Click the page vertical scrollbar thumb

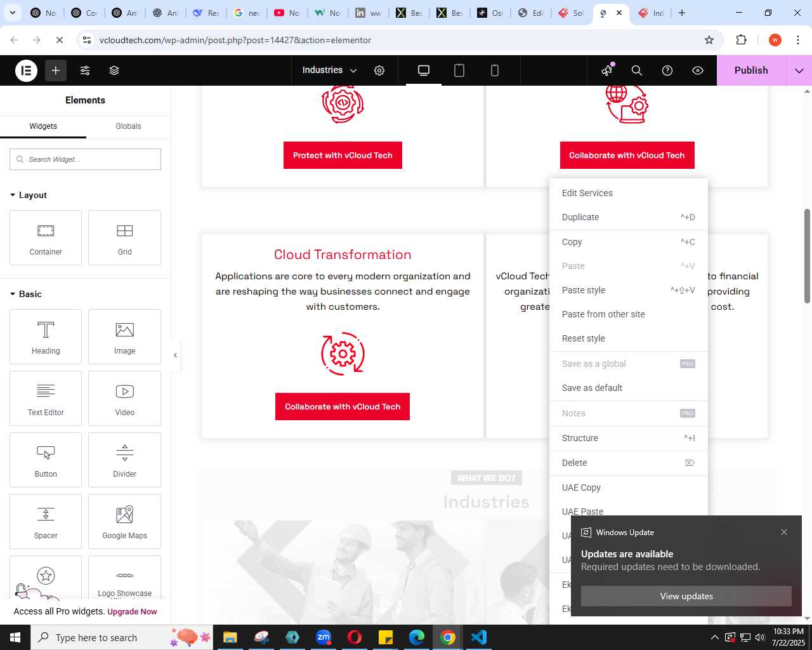point(807,256)
